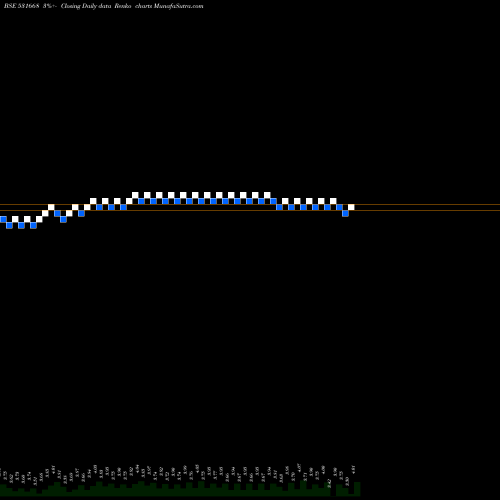This screenshot has height=500, width=500.
Task: Click the 'MunafaSutra.com' text in the header
Action: pos(178,6)
